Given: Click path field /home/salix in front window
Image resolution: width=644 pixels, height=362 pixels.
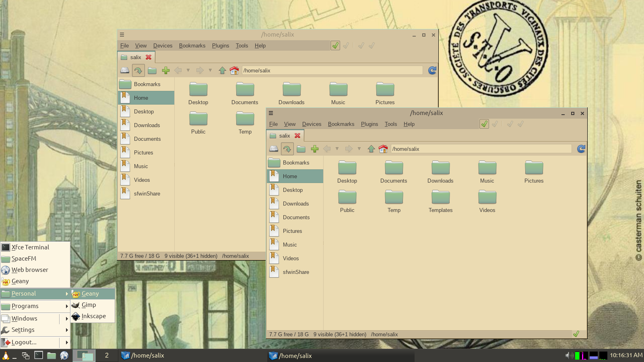Looking at the screenshot, I should [481, 149].
